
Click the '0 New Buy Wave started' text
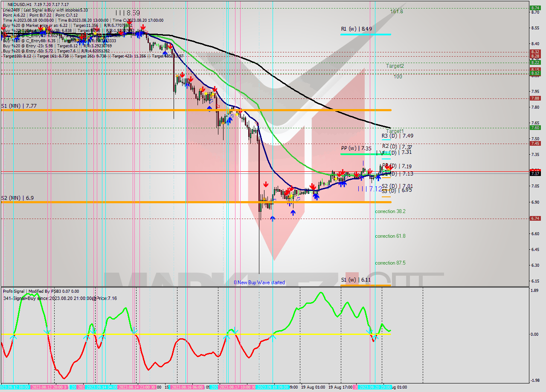tap(259, 282)
